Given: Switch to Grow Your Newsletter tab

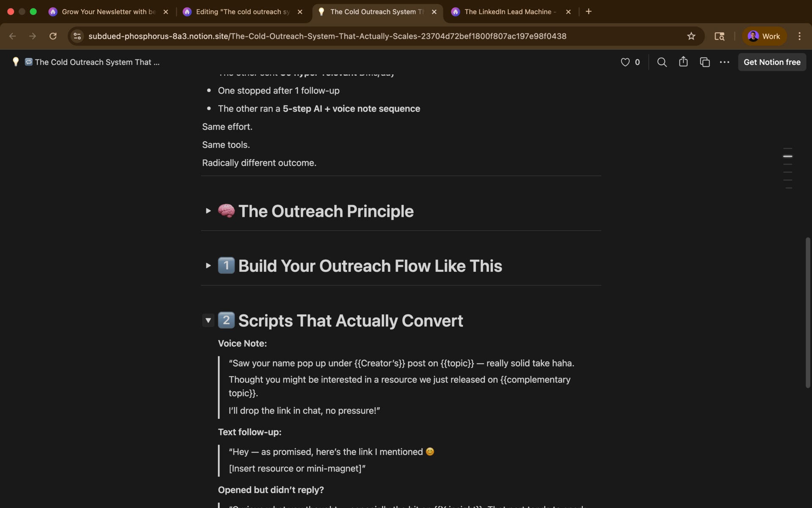Looking at the screenshot, I should tap(108, 12).
